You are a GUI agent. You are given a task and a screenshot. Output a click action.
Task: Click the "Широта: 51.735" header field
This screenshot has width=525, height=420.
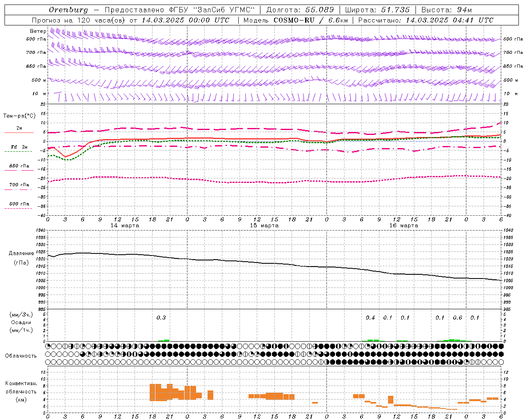pyautogui.click(x=377, y=10)
